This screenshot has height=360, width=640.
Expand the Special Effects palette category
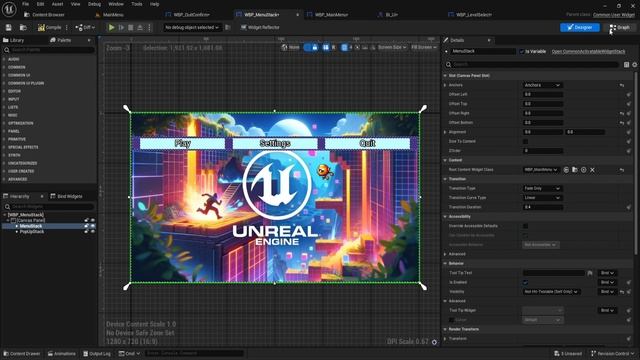[x=23, y=147]
